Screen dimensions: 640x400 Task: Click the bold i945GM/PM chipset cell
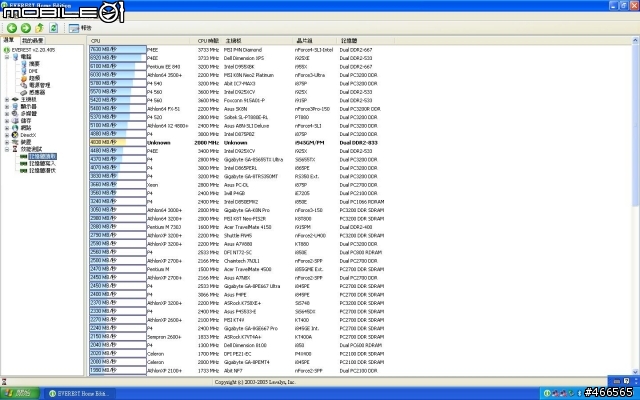[309, 143]
